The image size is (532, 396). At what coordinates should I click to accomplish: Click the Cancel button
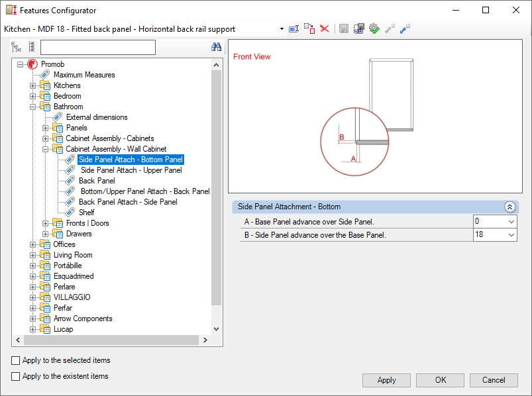494,380
